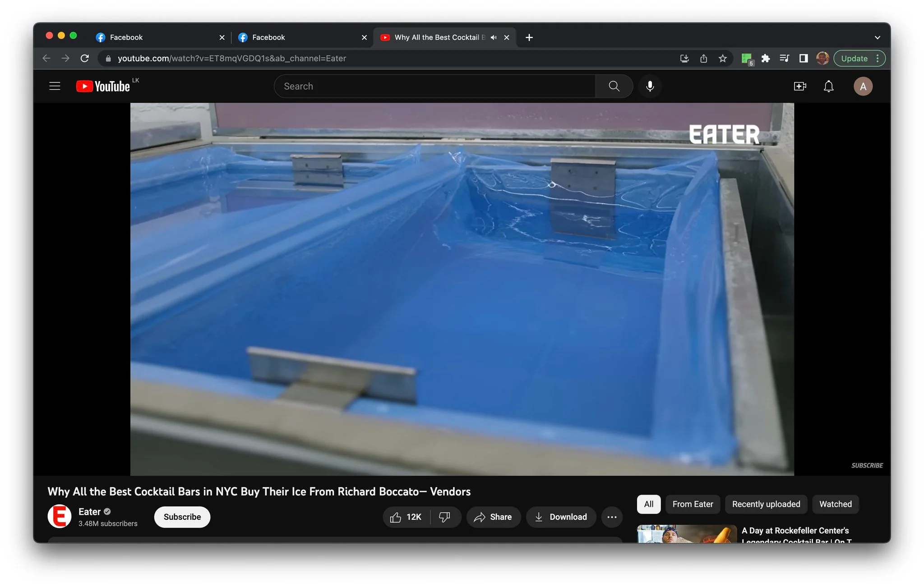Click the Update Chrome button
The height and width of the screenshot is (587, 924).
pos(854,58)
